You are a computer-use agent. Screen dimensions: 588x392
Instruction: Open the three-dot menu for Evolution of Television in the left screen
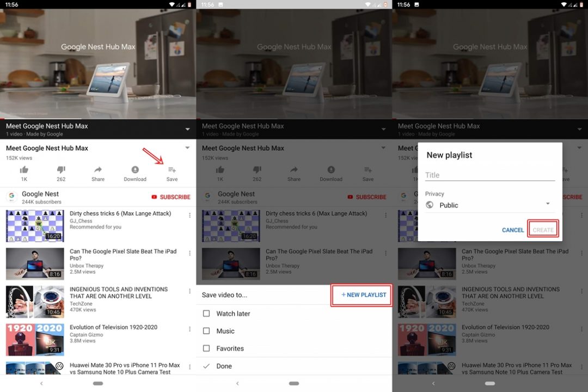(190, 329)
